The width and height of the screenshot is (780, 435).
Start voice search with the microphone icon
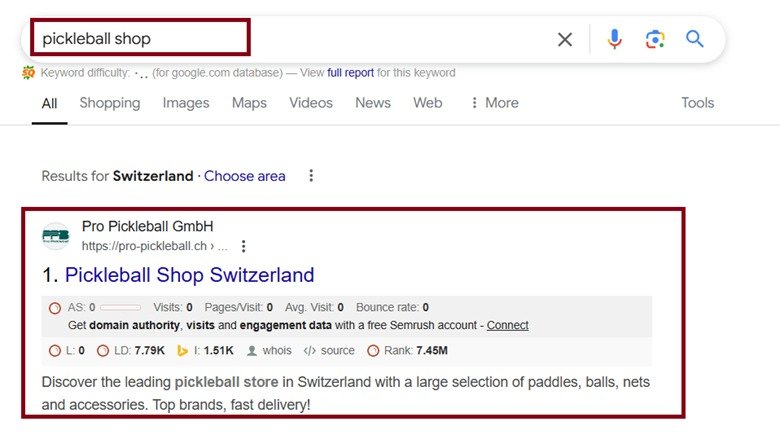pyautogui.click(x=614, y=39)
